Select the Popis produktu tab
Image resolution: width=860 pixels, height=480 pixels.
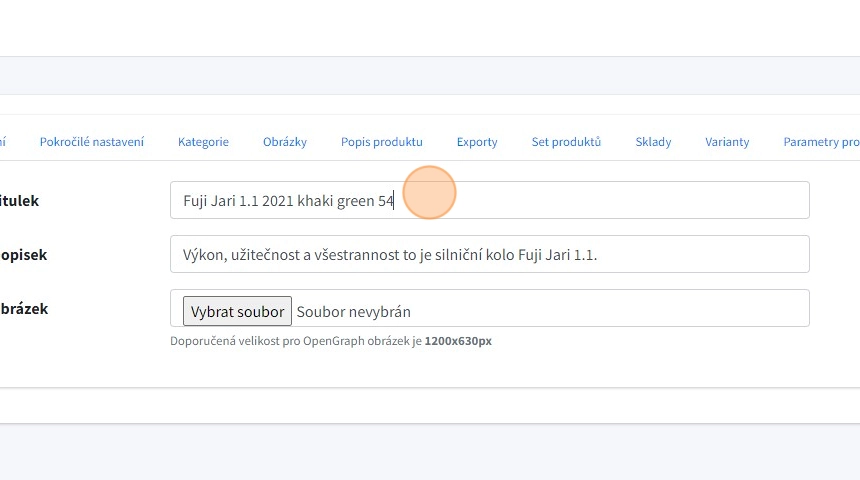pos(381,142)
